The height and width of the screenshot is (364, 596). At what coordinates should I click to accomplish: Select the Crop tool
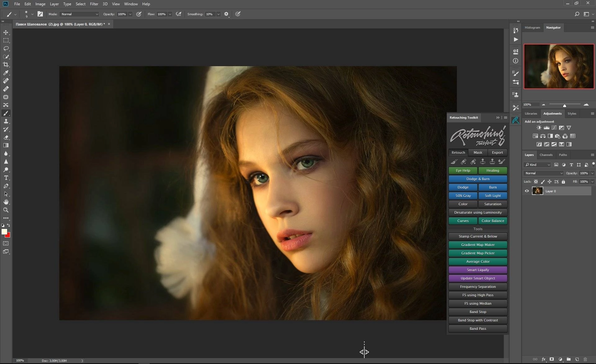pos(6,65)
